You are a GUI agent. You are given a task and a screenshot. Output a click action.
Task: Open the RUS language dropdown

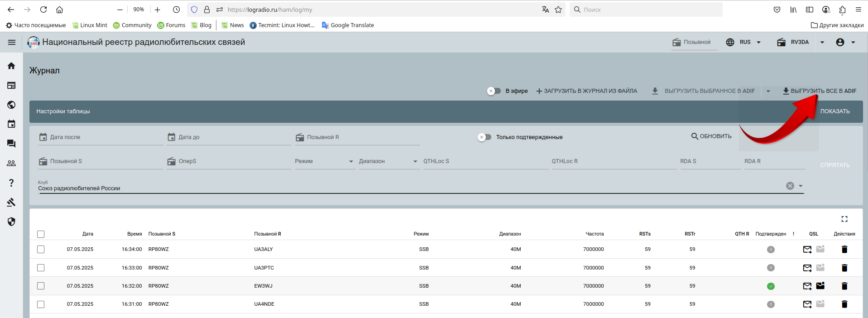tap(743, 42)
